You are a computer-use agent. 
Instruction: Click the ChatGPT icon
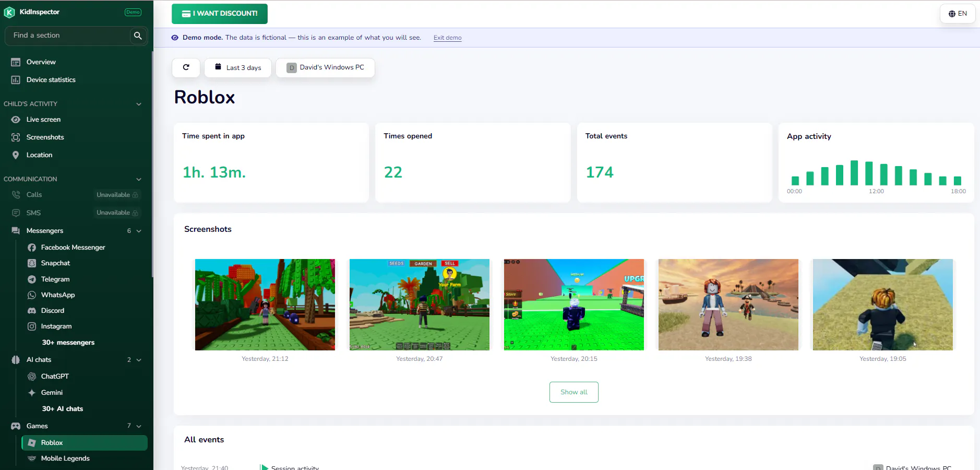[32, 377]
